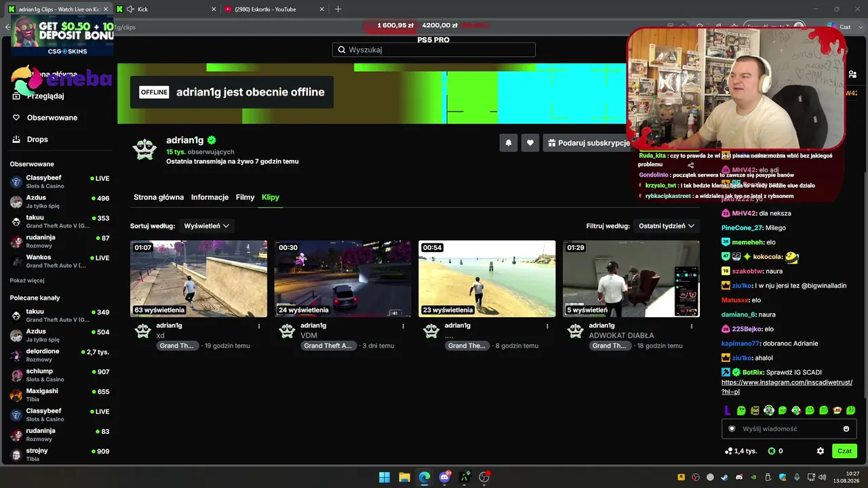Open schlump in recommended channels

(60, 375)
